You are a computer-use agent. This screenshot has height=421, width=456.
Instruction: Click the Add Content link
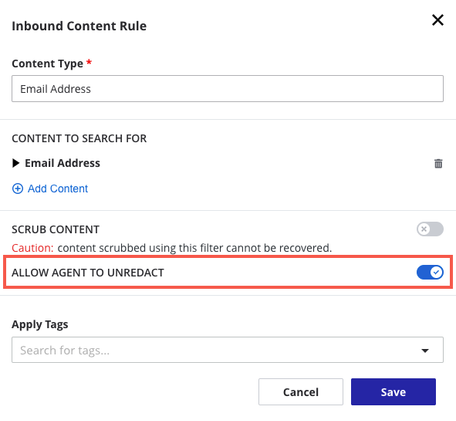[58, 189]
